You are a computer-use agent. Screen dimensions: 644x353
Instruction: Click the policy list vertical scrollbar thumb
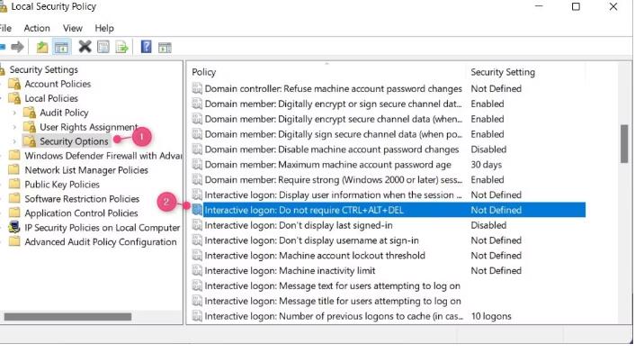624,144
